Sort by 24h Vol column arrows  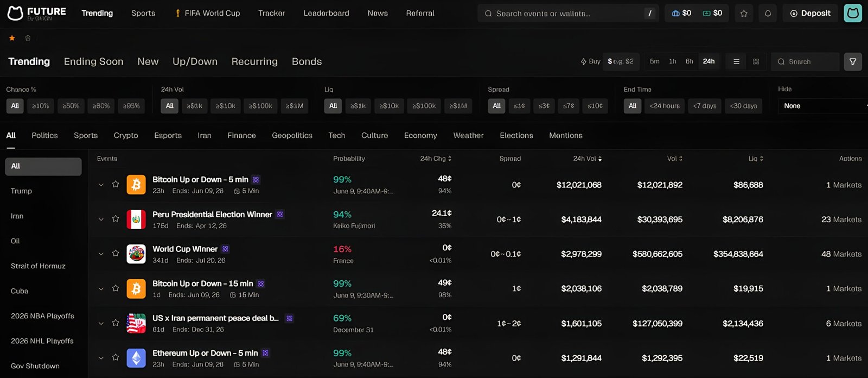600,159
